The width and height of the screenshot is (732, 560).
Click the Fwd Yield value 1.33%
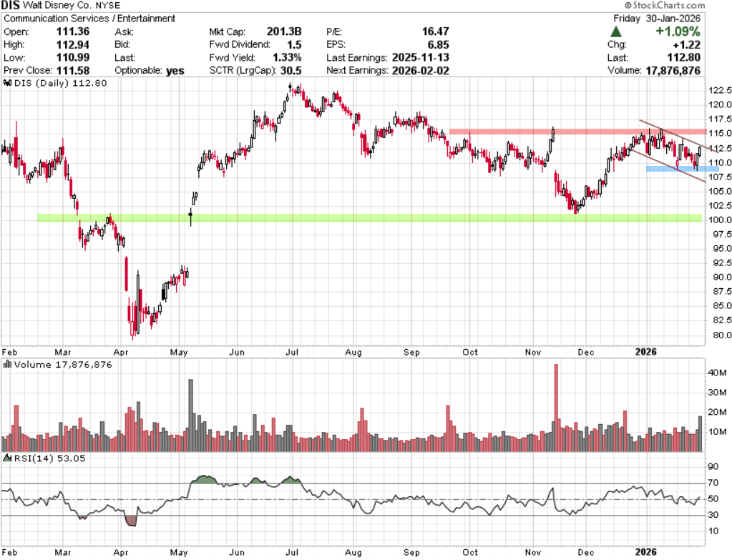(x=287, y=57)
